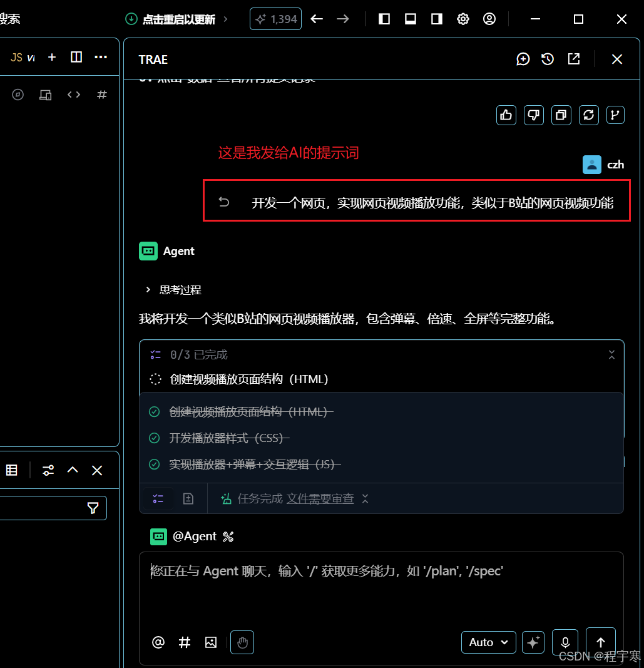The image size is (644, 668).
Task: Navigate forward with the right arrow
Action: [x=343, y=19]
